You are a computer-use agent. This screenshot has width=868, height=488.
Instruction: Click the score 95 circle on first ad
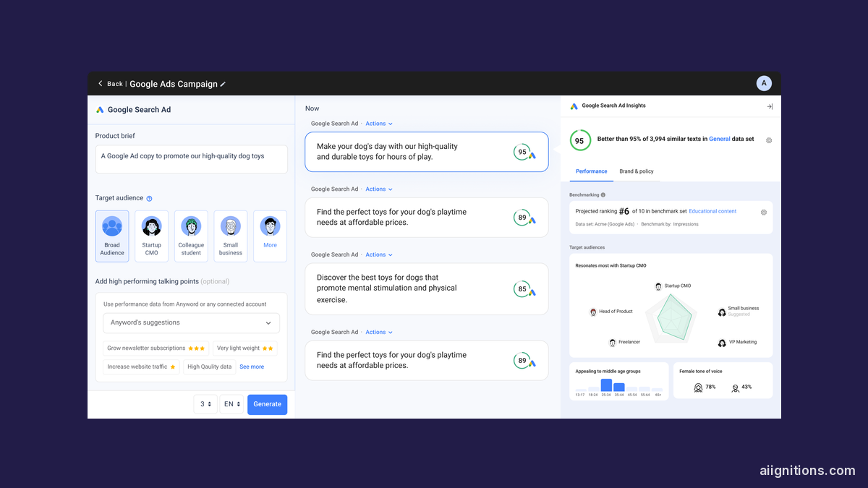522,152
